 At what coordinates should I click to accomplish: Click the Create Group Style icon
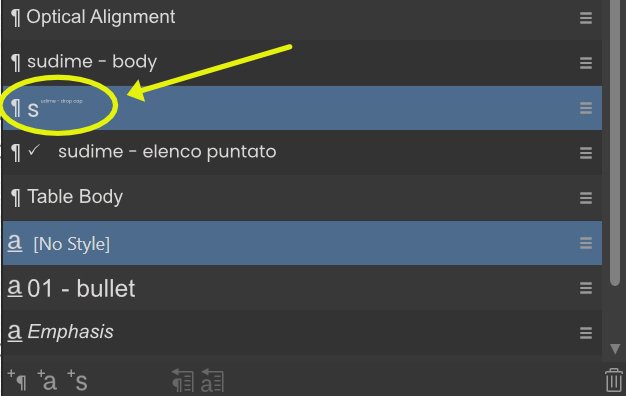77,380
